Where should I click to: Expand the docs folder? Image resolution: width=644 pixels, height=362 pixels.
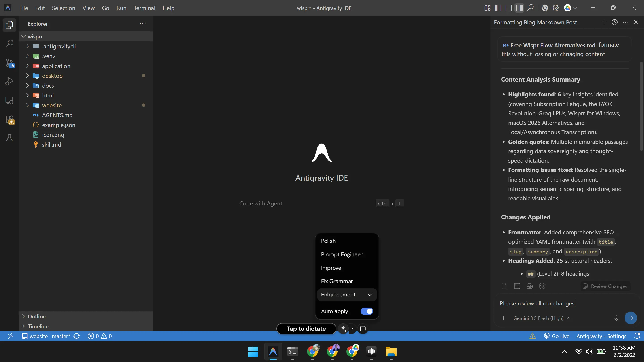(x=86, y=86)
